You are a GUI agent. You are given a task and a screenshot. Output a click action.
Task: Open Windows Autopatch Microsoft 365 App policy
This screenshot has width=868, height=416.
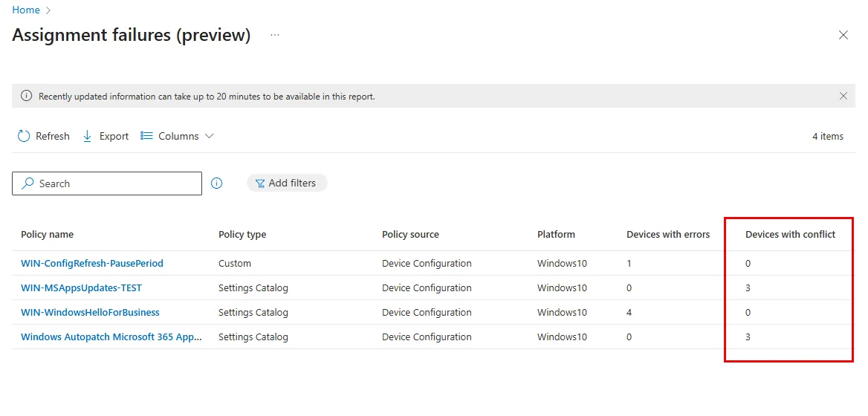[x=111, y=337]
